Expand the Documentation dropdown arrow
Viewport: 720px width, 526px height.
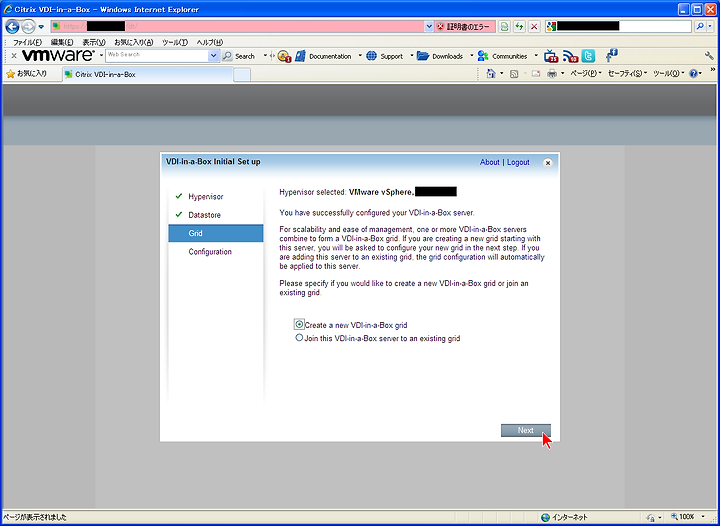(x=360, y=56)
